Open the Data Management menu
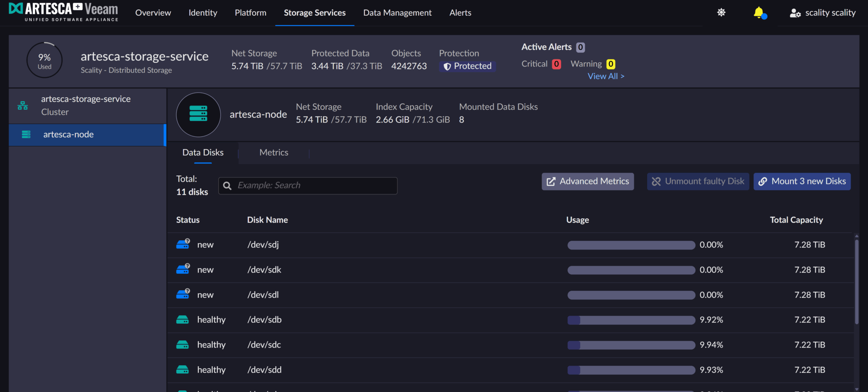This screenshot has height=392, width=868. tap(397, 13)
